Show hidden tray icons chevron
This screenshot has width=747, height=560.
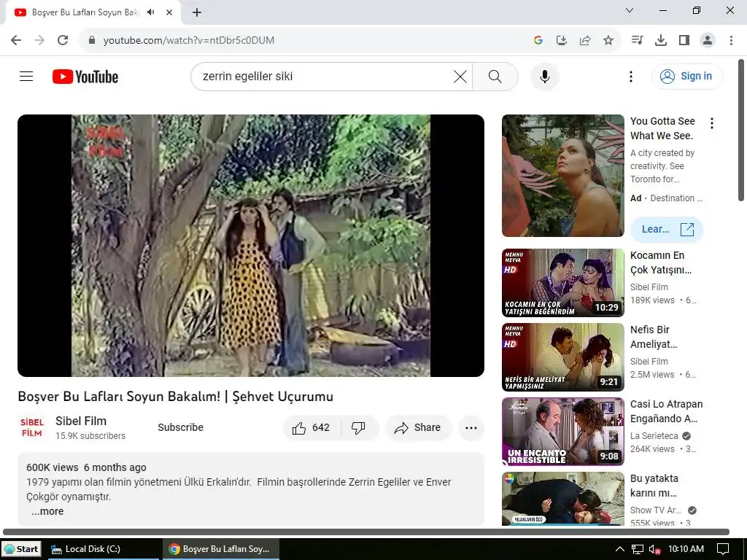point(619,549)
